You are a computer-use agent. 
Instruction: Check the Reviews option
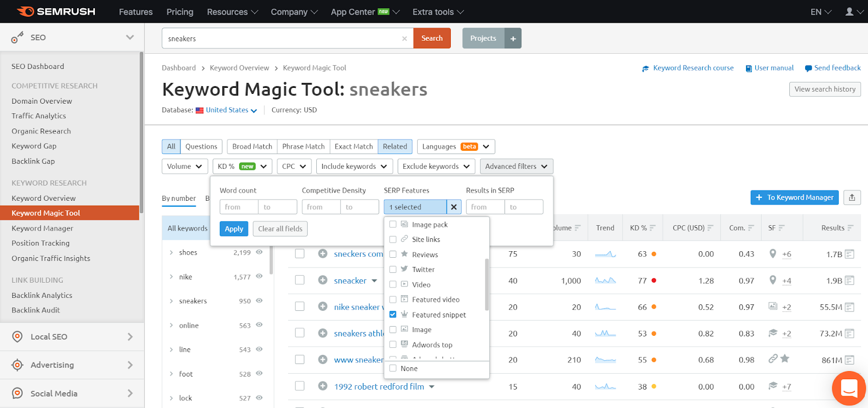(x=393, y=254)
